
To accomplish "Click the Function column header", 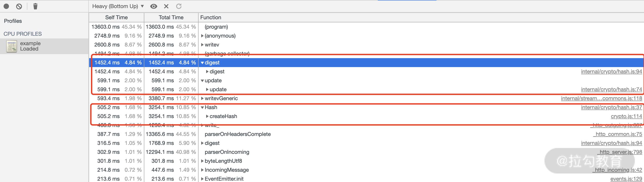I will point(210,17).
